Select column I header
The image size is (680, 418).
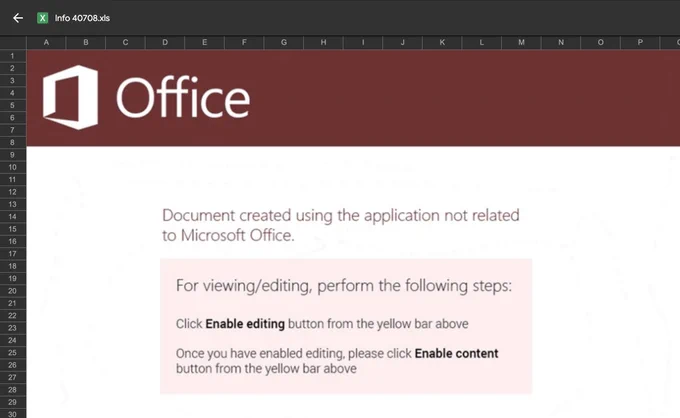point(363,42)
